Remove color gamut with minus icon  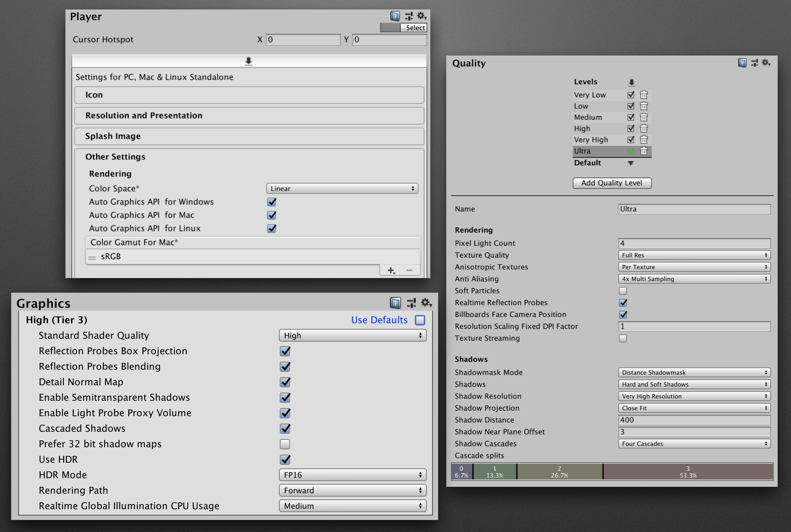409,270
